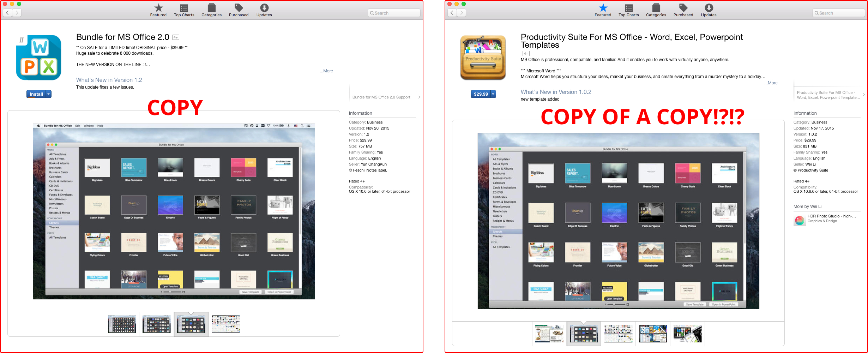This screenshot has height=353, width=868.
Task: Open Categories in left window
Action: 212,10
